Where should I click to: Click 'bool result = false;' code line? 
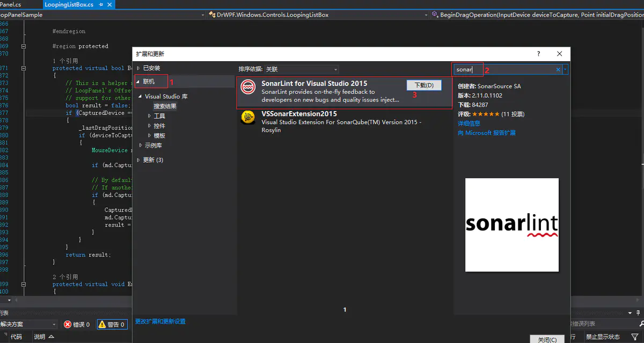[x=98, y=106]
